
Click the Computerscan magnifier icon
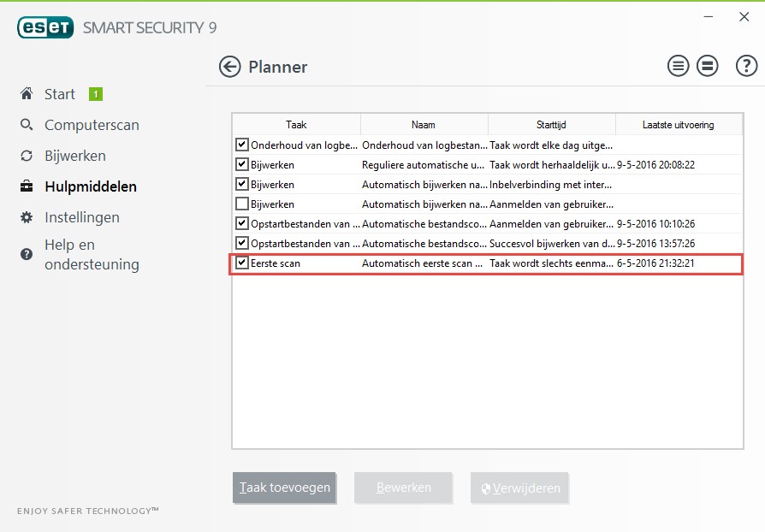tap(27, 125)
